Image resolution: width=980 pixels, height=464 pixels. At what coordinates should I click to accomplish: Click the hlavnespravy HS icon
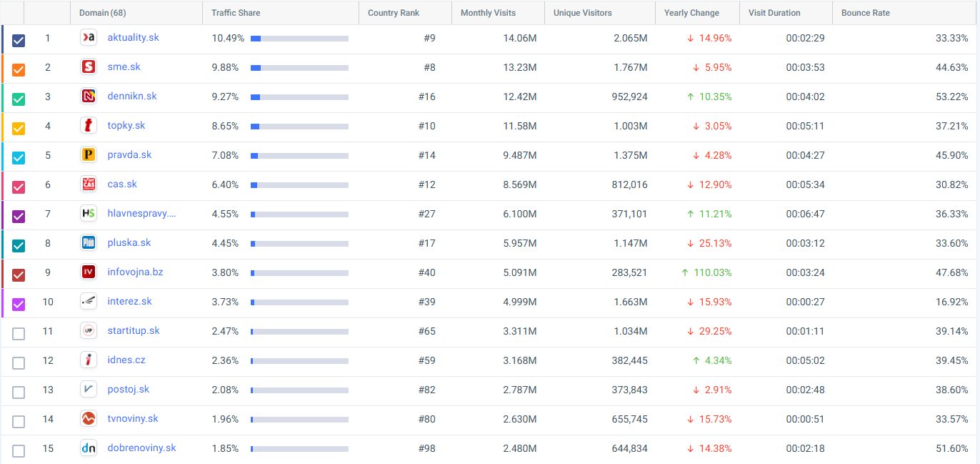tap(89, 214)
